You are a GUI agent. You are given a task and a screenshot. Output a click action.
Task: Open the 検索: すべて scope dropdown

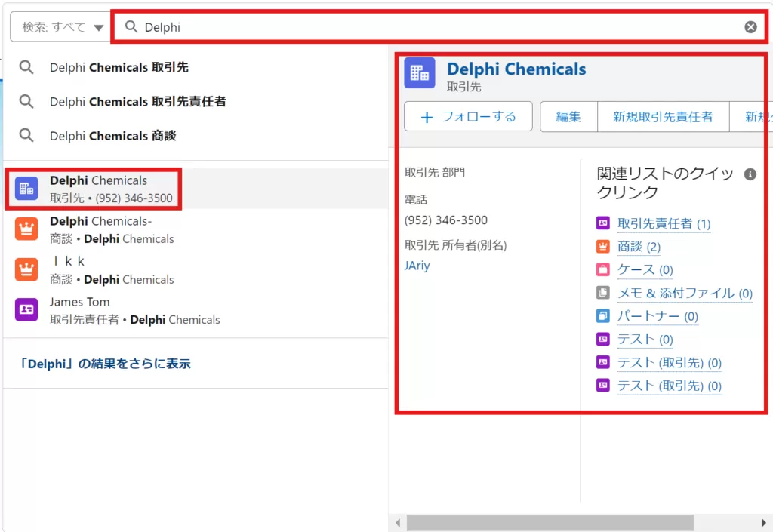[x=61, y=27]
